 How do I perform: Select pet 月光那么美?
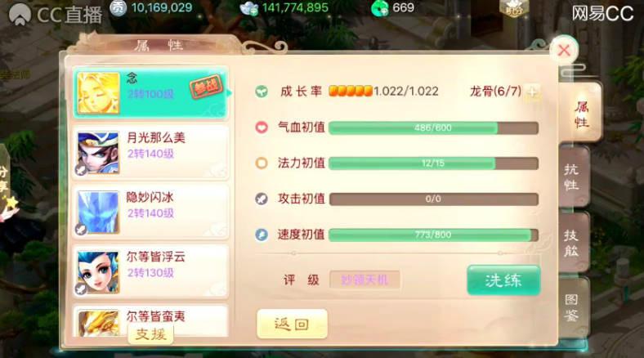(150, 153)
